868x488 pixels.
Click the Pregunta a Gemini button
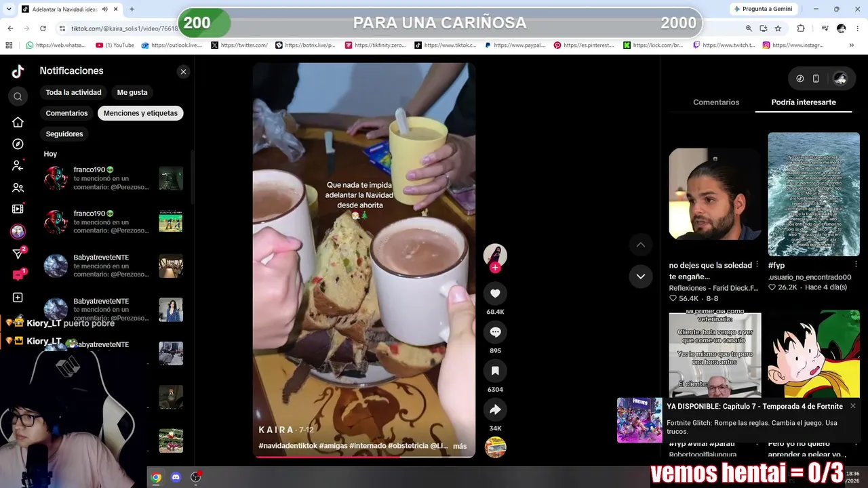[x=762, y=9]
